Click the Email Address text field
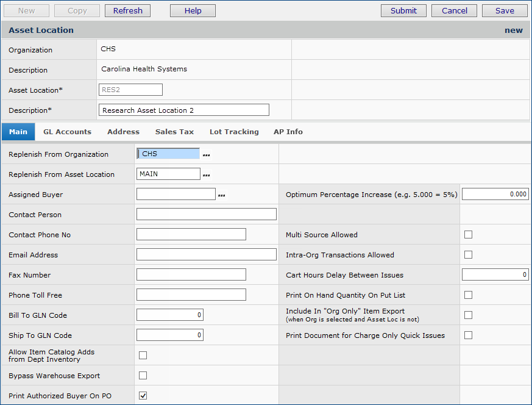Screen dimensions: 532x405 206,254
